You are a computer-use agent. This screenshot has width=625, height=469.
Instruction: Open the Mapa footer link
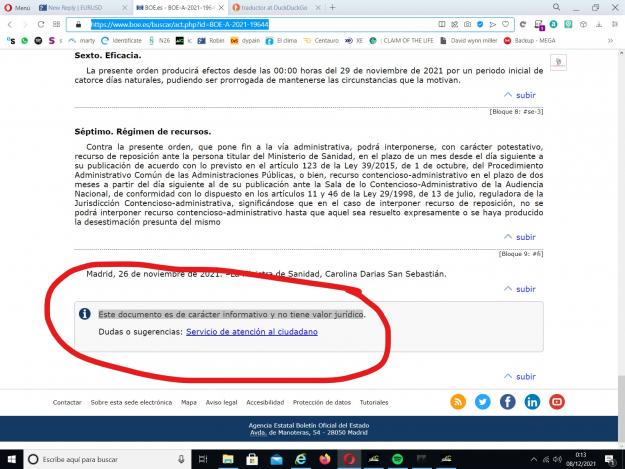click(189, 402)
